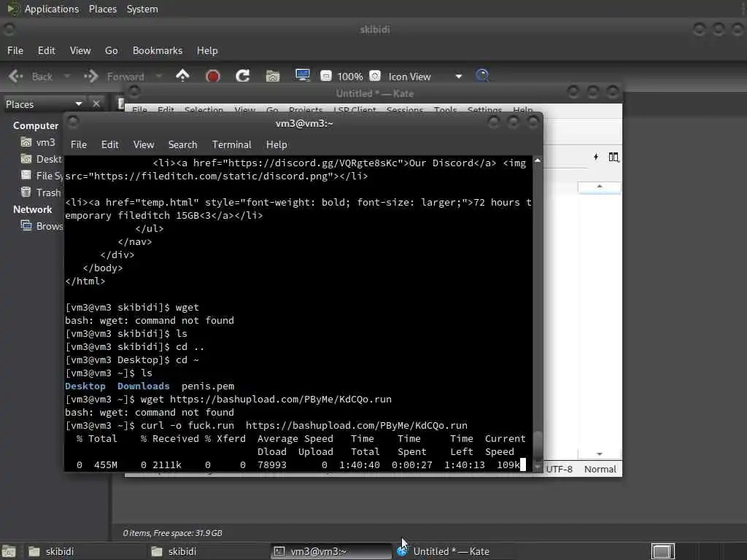Click the Forward navigation arrow icon
Viewport: 747px width, 560px height.
coord(90,76)
